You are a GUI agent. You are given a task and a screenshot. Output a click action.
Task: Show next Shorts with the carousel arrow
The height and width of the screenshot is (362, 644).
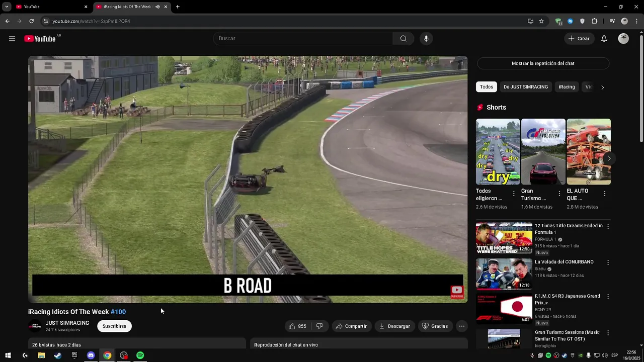click(609, 158)
